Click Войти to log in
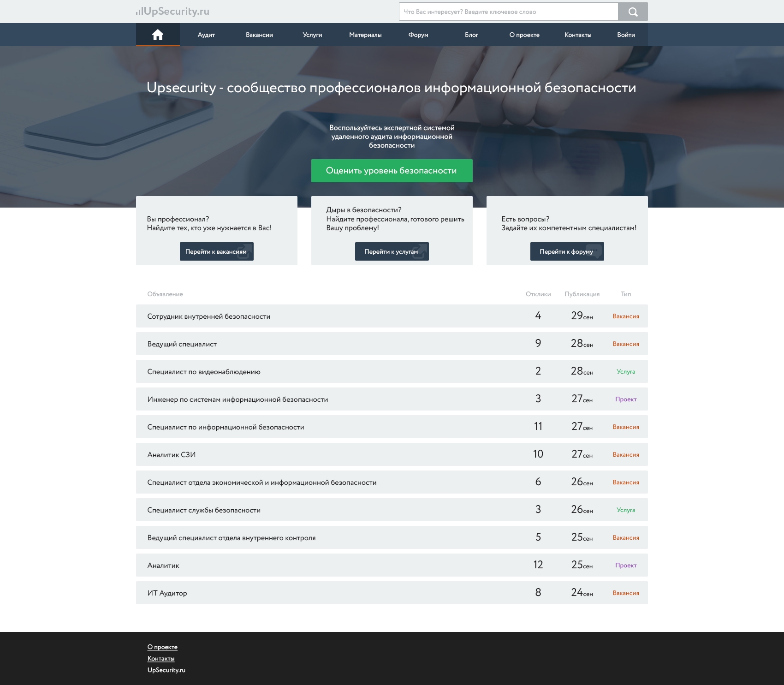 [626, 35]
